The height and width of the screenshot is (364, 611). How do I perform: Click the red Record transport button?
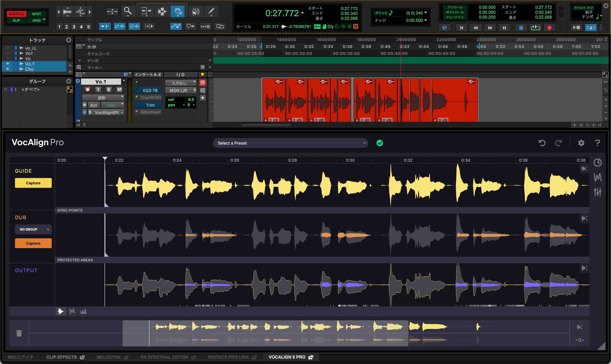click(549, 28)
